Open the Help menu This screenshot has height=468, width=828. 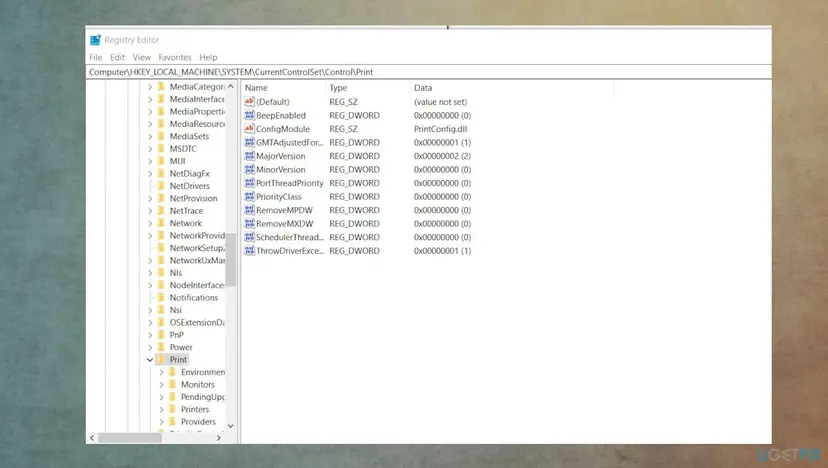tap(208, 57)
